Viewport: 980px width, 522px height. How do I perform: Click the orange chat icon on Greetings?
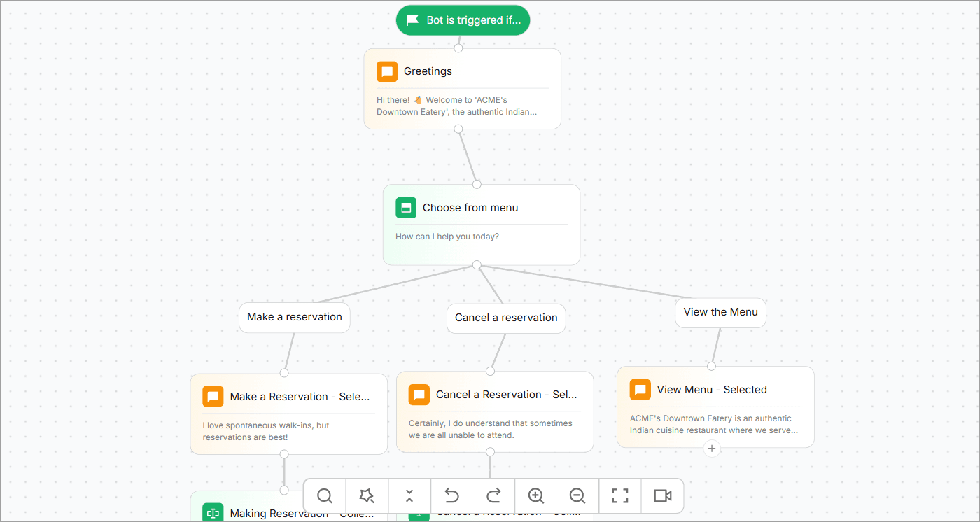(387, 71)
